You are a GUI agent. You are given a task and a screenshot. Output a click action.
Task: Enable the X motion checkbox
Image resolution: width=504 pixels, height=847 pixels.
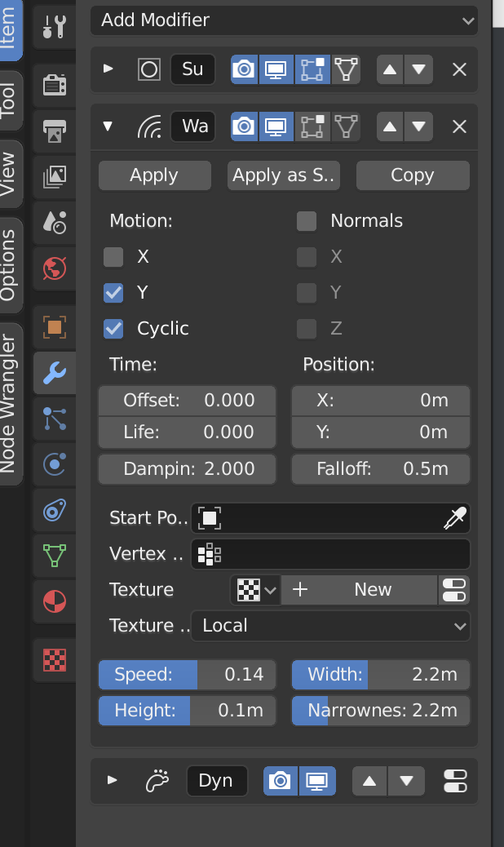[113, 256]
